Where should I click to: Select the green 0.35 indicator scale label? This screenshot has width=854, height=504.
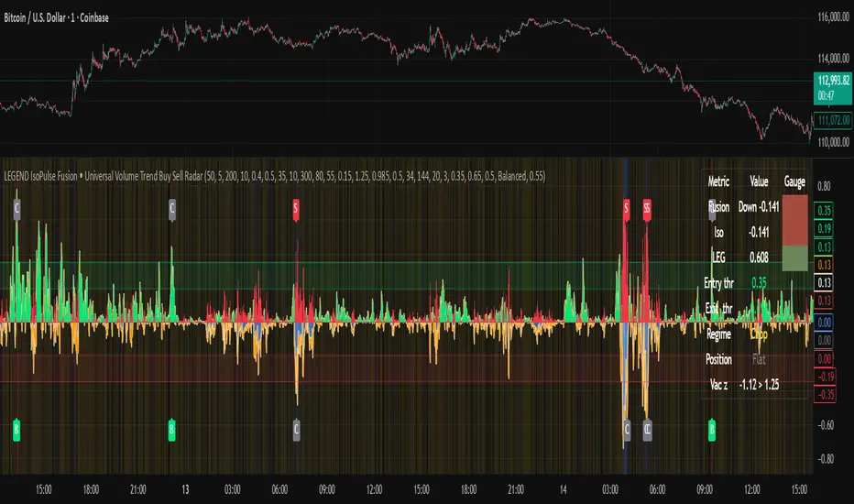pos(824,210)
